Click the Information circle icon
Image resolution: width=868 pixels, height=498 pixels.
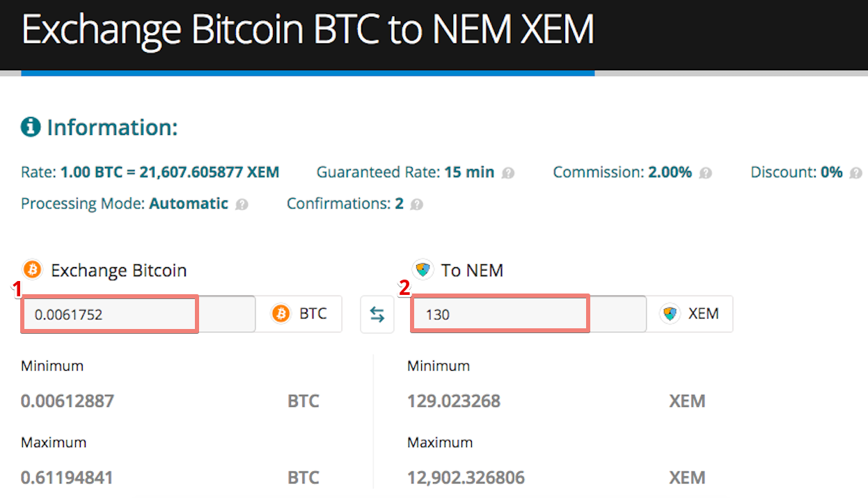click(31, 127)
